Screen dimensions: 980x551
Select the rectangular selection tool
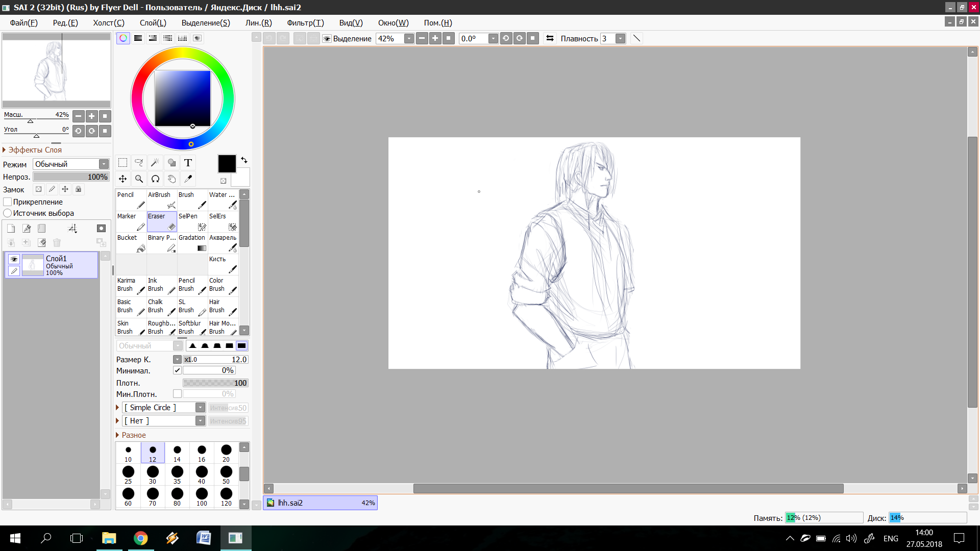tap(122, 163)
